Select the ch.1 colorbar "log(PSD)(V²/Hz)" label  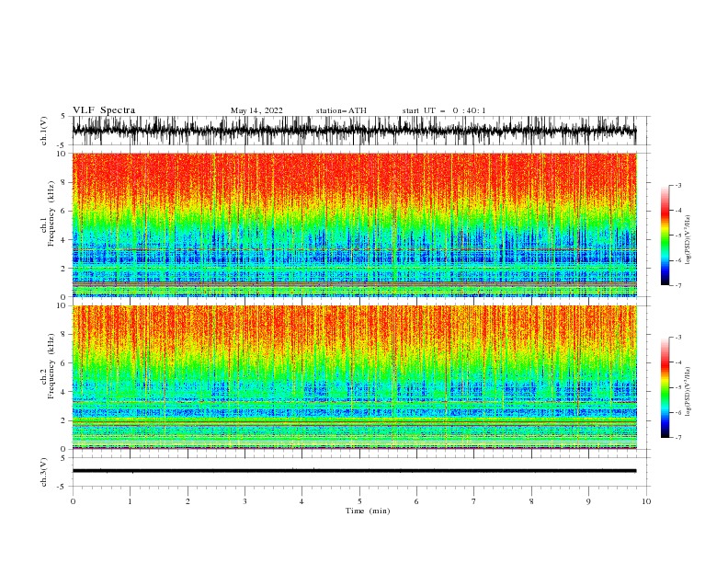click(x=688, y=240)
